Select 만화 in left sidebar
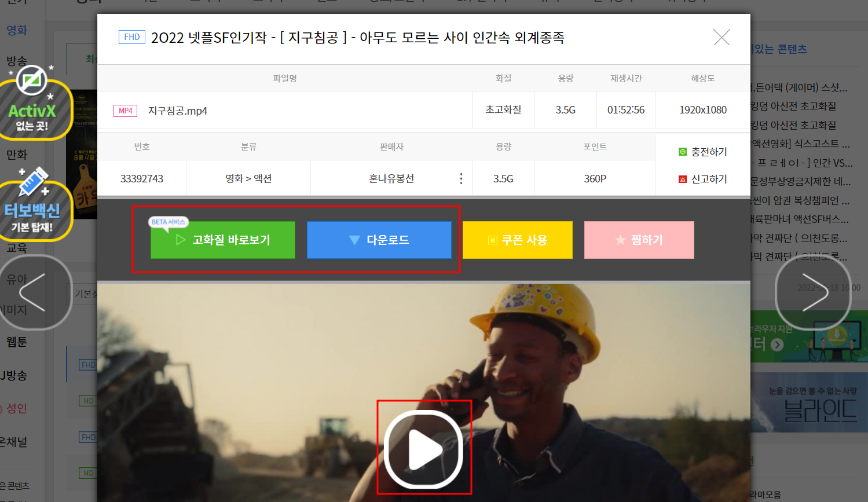868x502 pixels. tap(17, 155)
